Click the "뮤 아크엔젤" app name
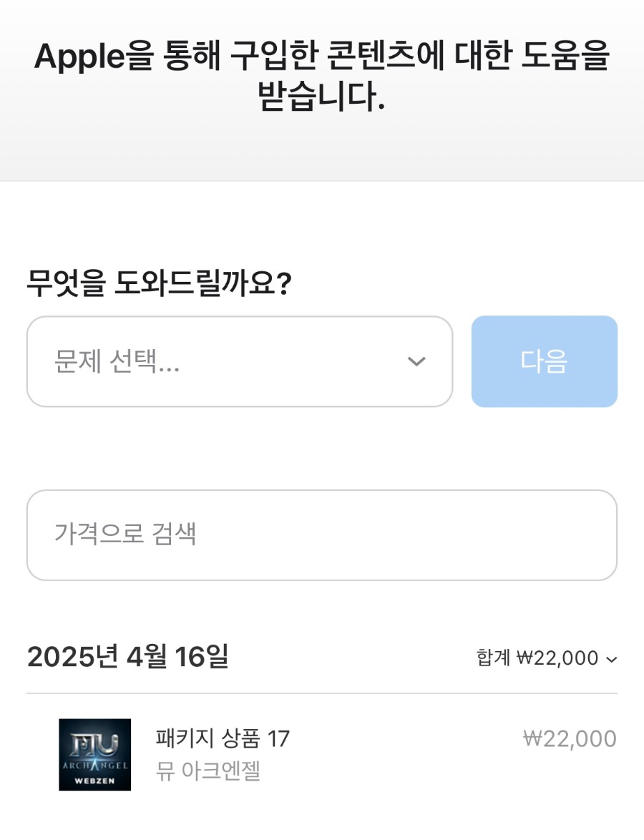Image resolution: width=644 pixels, height=840 pixels. point(208,771)
